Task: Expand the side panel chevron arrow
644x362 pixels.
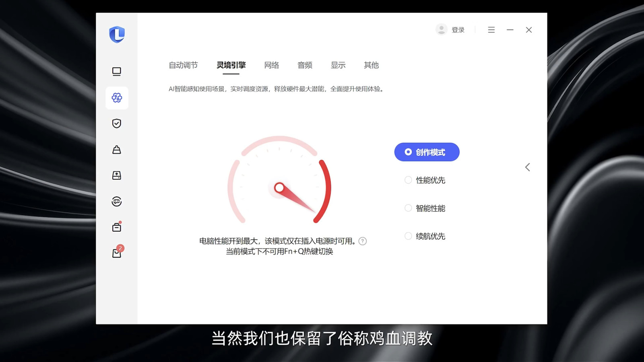Action: pyautogui.click(x=527, y=167)
